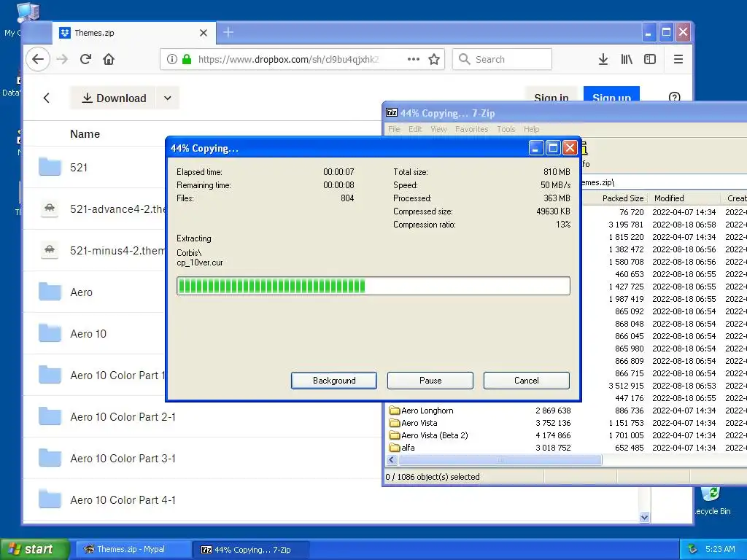Open 7-Zip Help menu
This screenshot has height=560, width=747.
pos(531,129)
